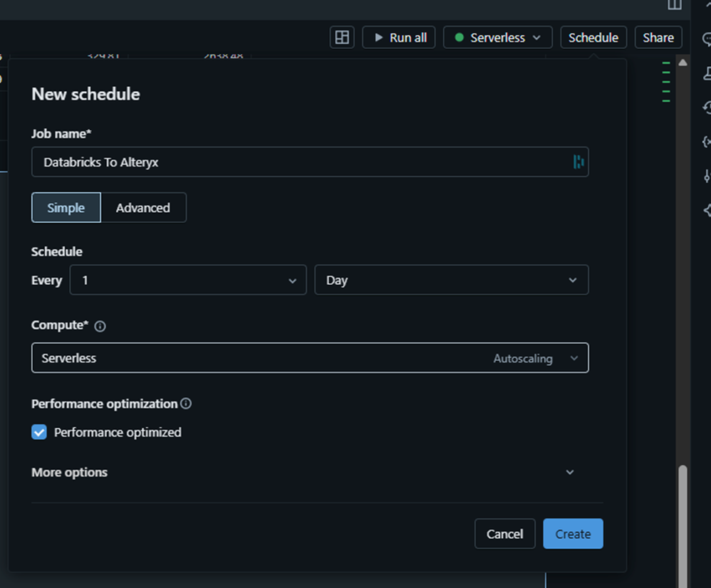The image size is (711, 588).
Task: Click the notebook vertical scrollbar thumb
Action: point(683,525)
